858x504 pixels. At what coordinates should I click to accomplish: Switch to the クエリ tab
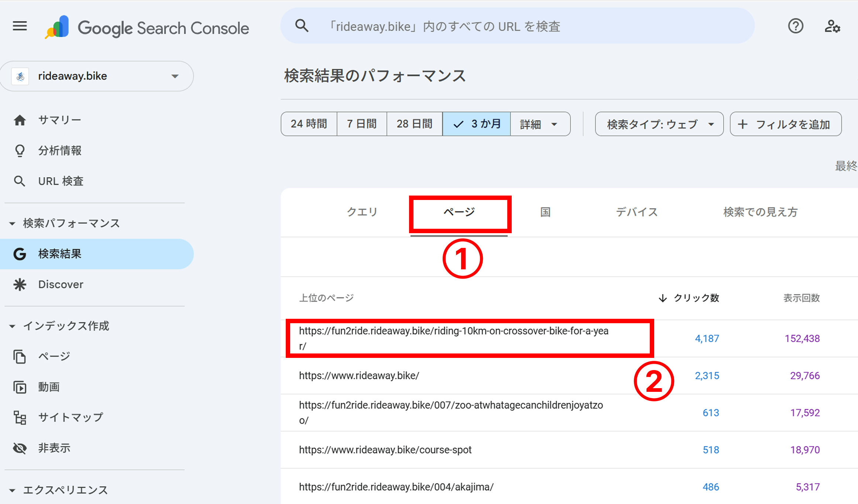point(362,212)
